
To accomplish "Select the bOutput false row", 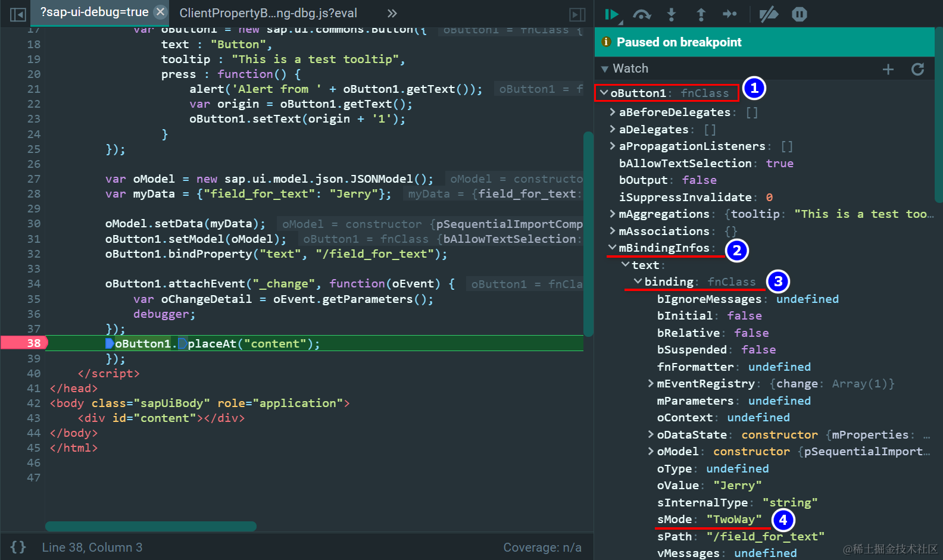I will [667, 180].
